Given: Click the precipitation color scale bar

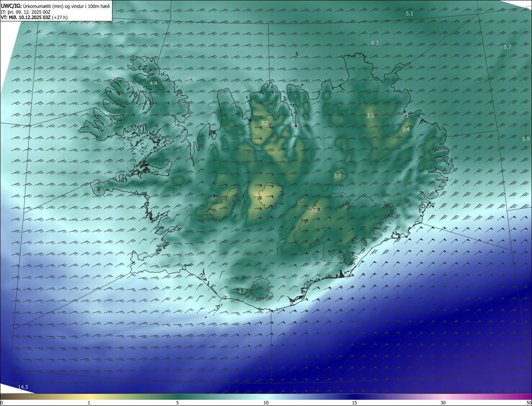Looking at the screenshot, I should pyautogui.click(x=266, y=396).
